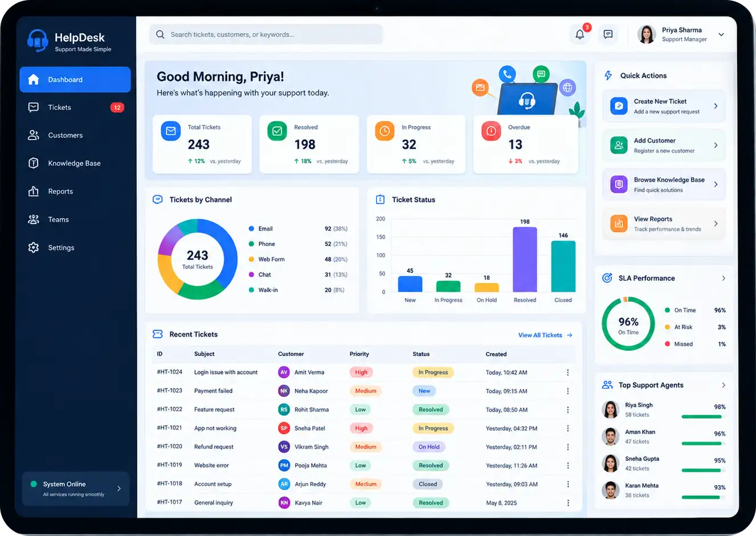Click the Quick Actions lightning icon
Viewport: 756px width, 536px height.
point(608,75)
